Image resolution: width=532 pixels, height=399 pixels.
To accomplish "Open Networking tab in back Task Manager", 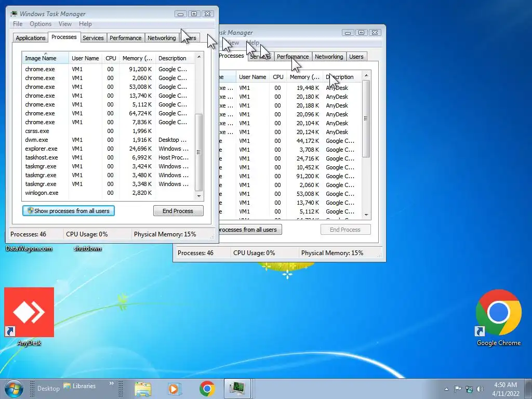I will point(329,57).
